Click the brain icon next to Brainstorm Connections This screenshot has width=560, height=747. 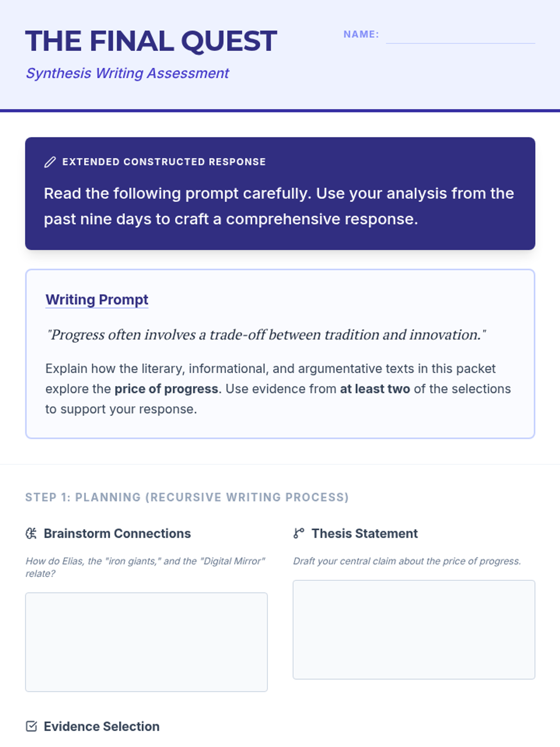coord(31,533)
